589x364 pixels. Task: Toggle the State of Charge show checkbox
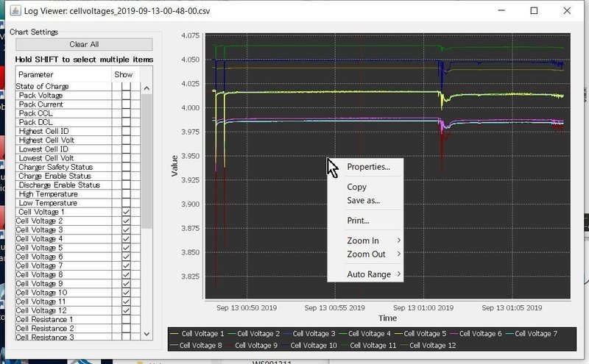coord(126,86)
